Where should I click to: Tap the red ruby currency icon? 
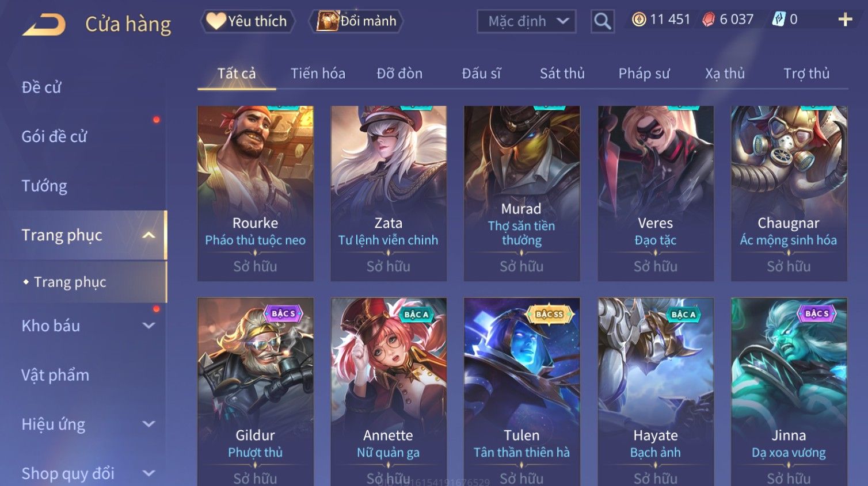click(709, 20)
